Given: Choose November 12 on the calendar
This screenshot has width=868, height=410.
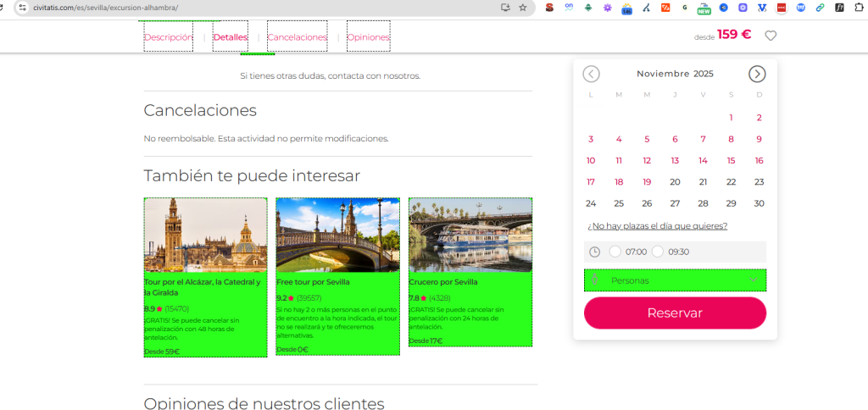Looking at the screenshot, I should [647, 161].
